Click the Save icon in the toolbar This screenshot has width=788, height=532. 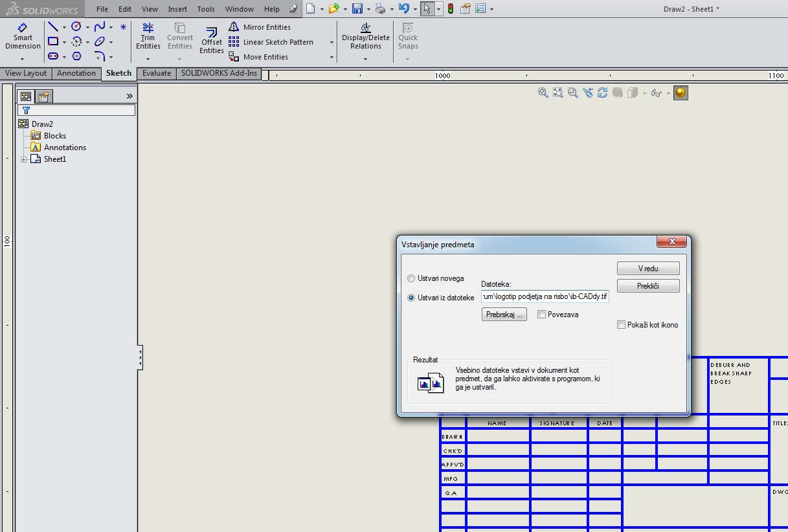pos(357,9)
